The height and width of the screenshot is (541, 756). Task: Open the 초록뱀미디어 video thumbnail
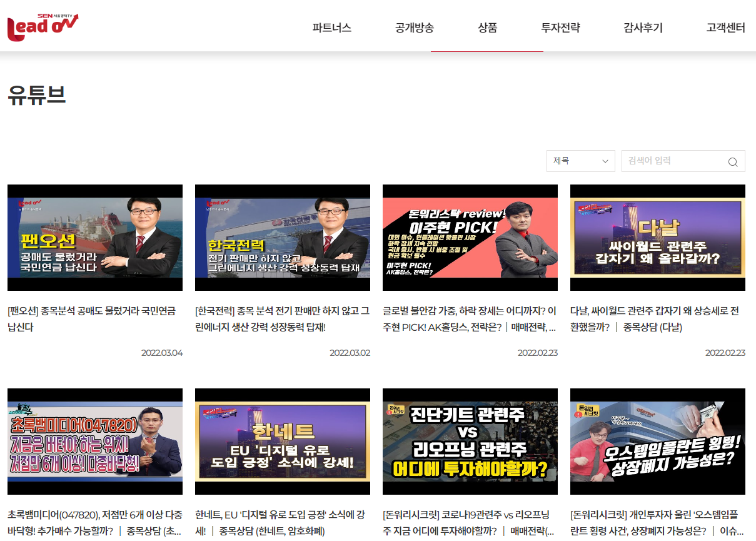pyautogui.click(x=95, y=442)
